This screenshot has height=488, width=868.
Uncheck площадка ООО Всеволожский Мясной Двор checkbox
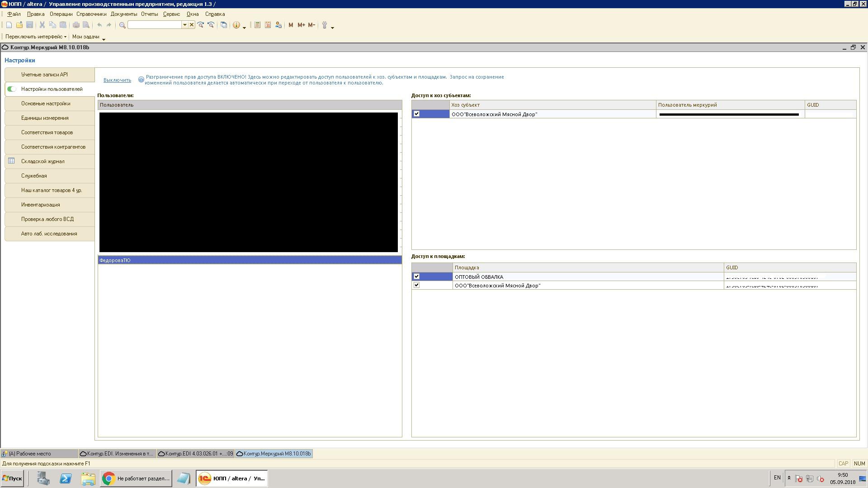coord(416,285)
